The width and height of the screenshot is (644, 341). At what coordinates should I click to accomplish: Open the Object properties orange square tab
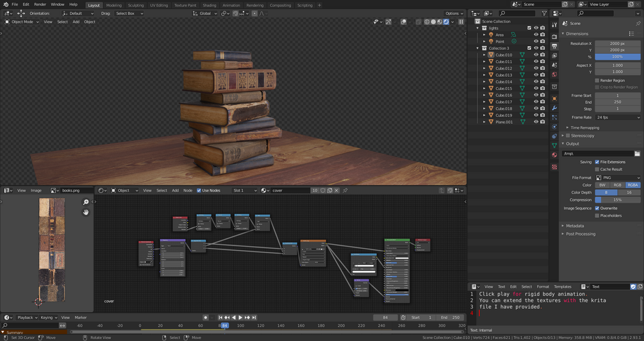coord(554,99)
